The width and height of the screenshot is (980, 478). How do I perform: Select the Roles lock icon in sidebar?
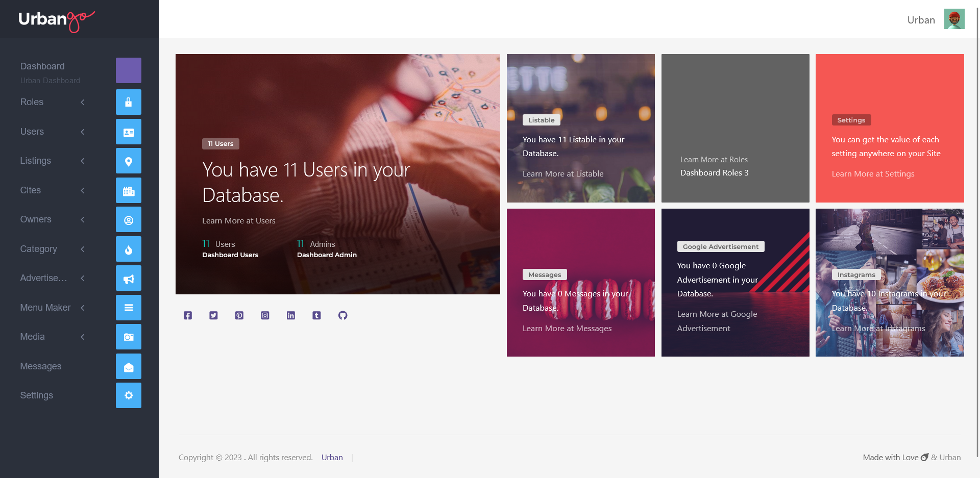click(128, 102)
